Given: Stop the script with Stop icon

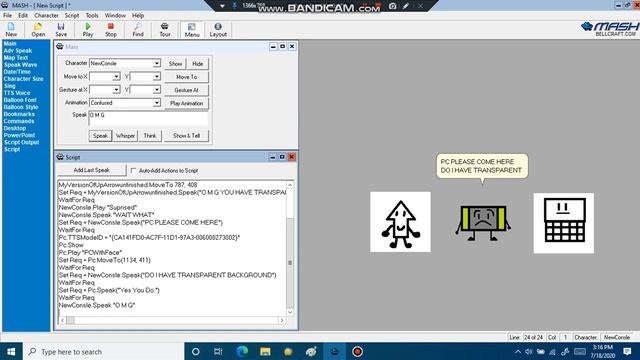Looking at the screenshot, I should [111, 30].
